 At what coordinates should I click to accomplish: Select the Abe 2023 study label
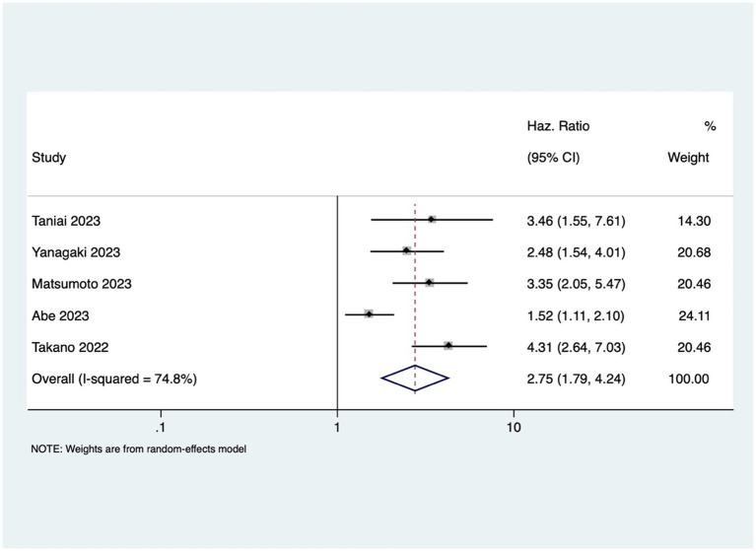tap(60, 315)
